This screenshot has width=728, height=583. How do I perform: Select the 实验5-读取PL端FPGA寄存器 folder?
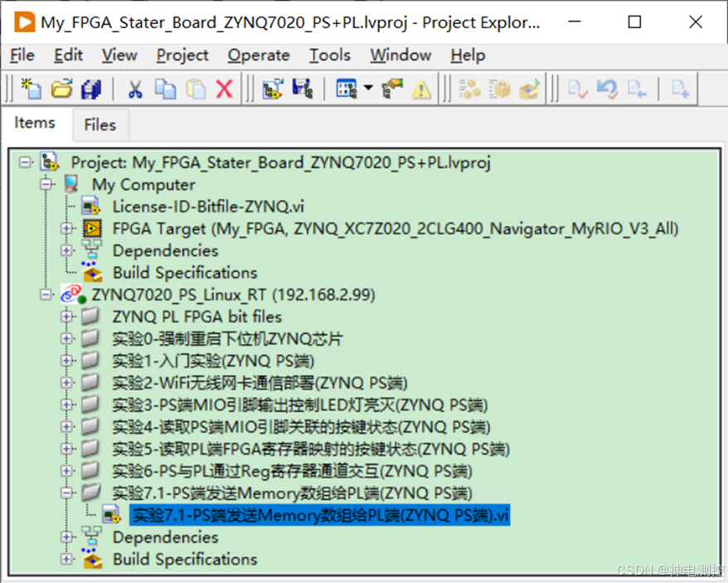click(311, 449)
